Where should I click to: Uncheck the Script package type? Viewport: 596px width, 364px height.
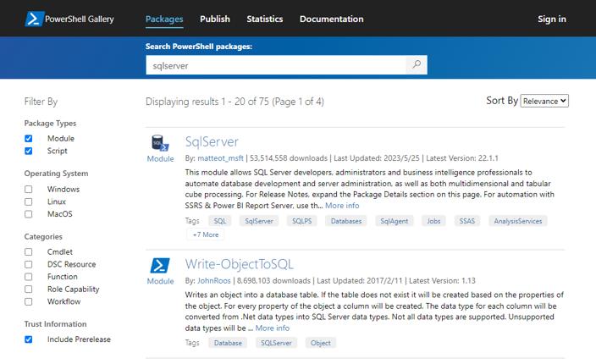(x=29, y=151)
